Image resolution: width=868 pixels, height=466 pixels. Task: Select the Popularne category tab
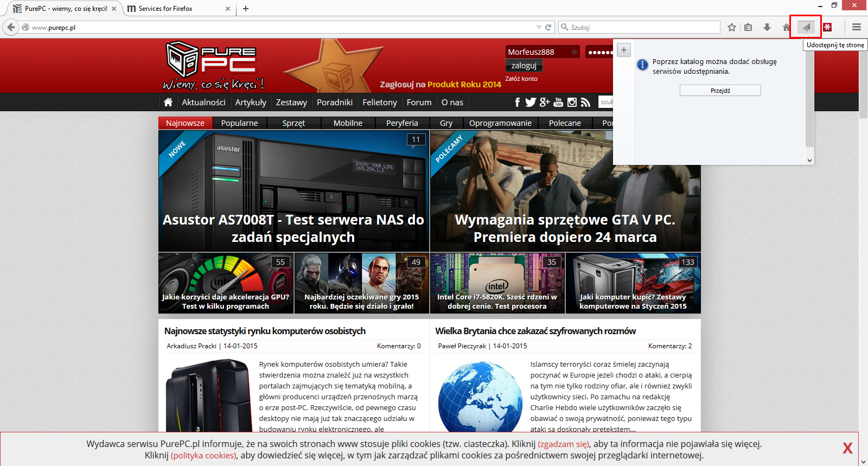click(x=239, y=123)
